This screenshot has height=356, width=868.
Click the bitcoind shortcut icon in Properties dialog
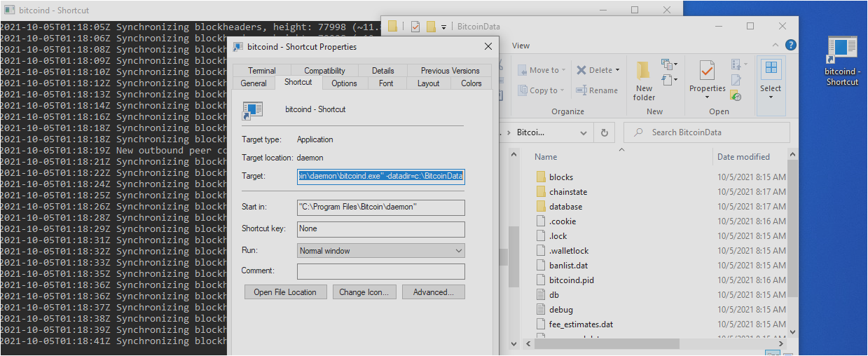click(252, 110)
